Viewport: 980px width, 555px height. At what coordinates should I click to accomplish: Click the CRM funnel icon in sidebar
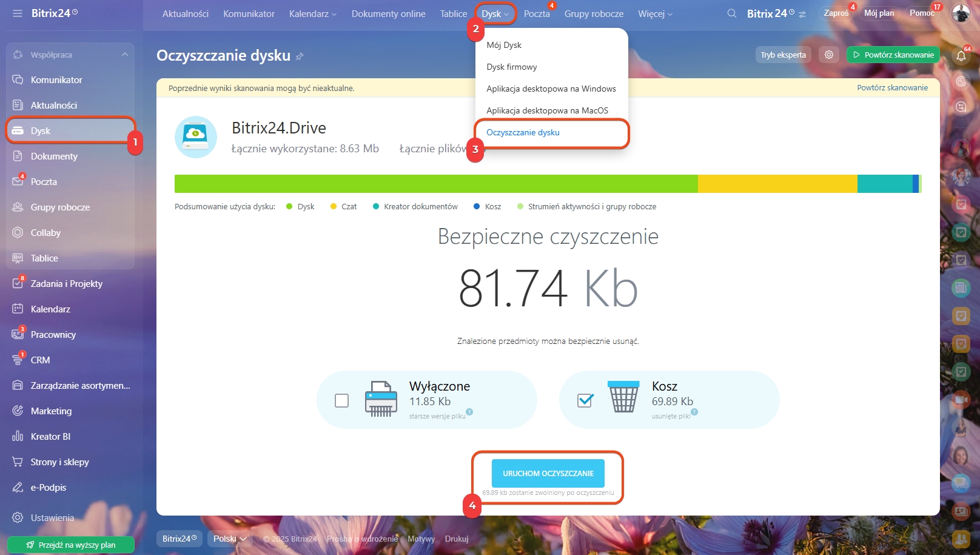tap(18, 360)
